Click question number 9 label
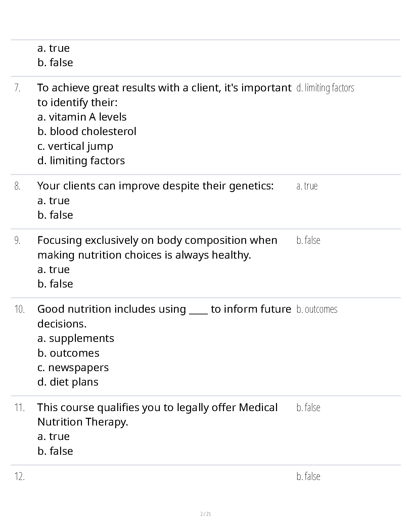 pos(17,240)
